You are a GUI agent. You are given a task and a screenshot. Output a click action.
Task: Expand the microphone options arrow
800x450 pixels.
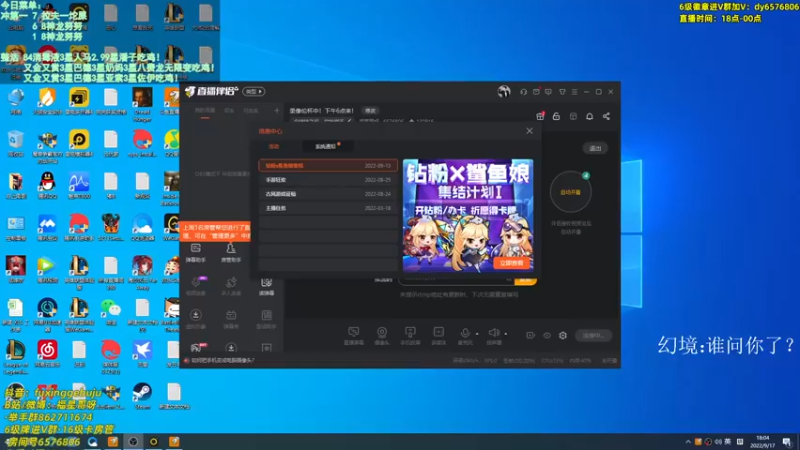[x=477, y=334]
